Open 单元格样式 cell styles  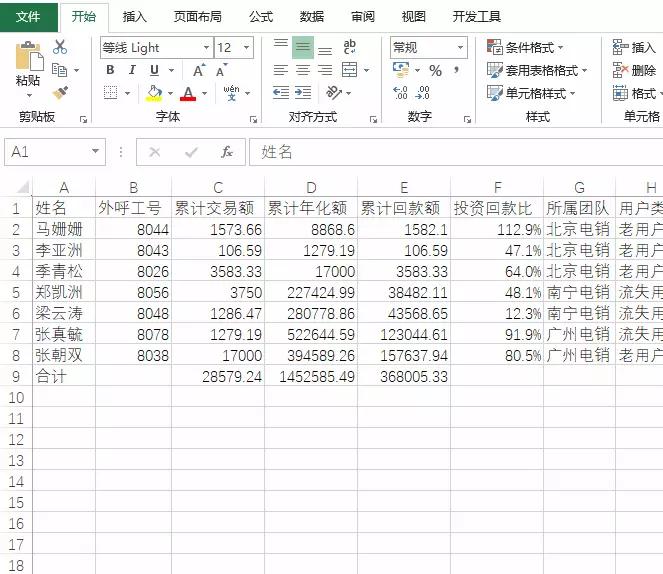coord(531,93)
